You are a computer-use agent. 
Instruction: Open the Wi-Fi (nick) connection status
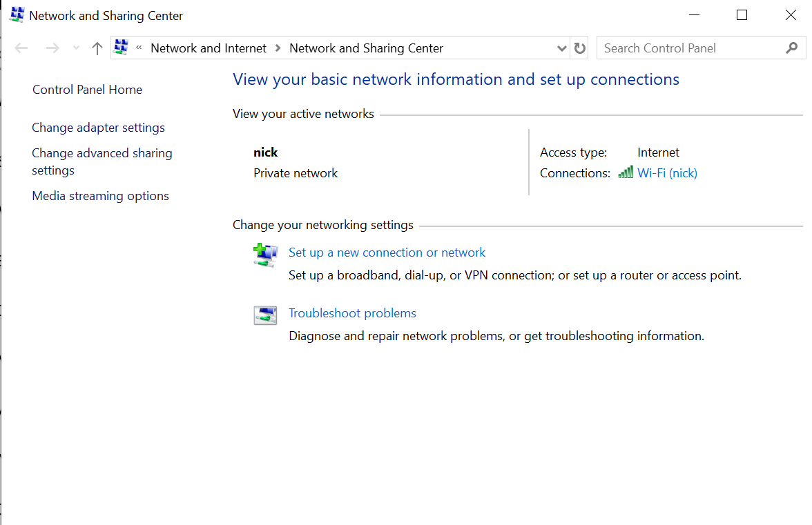[x=667, y=173]
